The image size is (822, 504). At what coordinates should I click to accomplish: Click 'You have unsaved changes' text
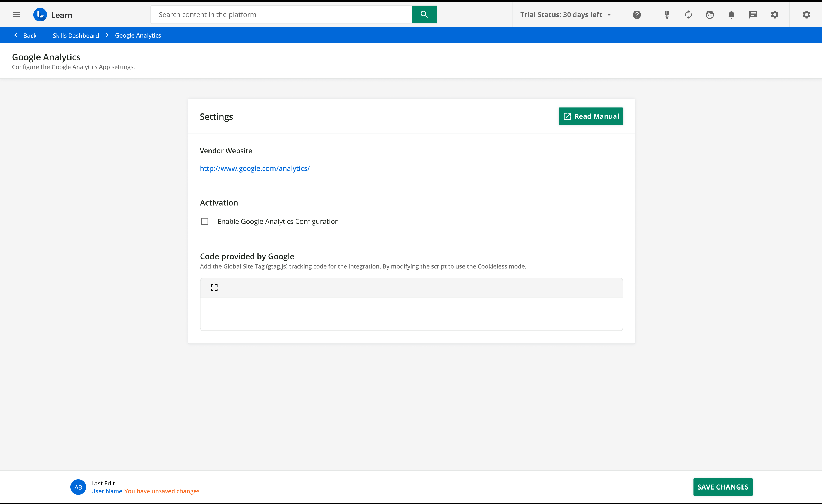click(x=162, y=491)
